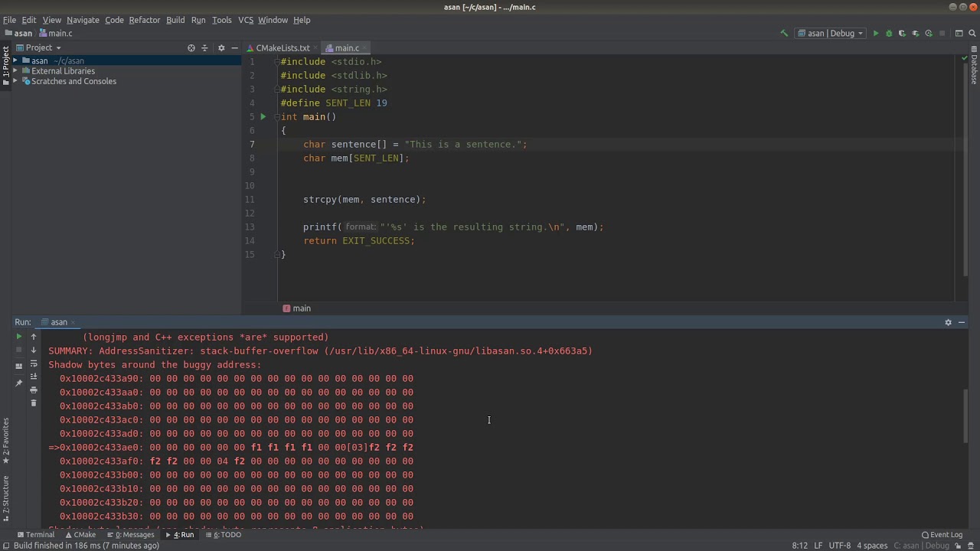Open the Navigate menu

click(83, 20)
